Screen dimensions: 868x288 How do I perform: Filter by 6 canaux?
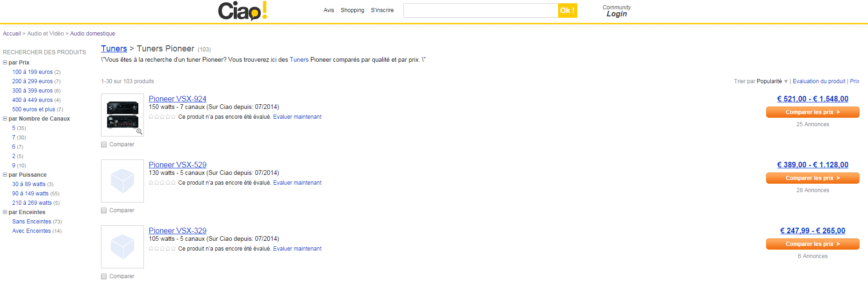pyautogui.click(x=14, y=147)
